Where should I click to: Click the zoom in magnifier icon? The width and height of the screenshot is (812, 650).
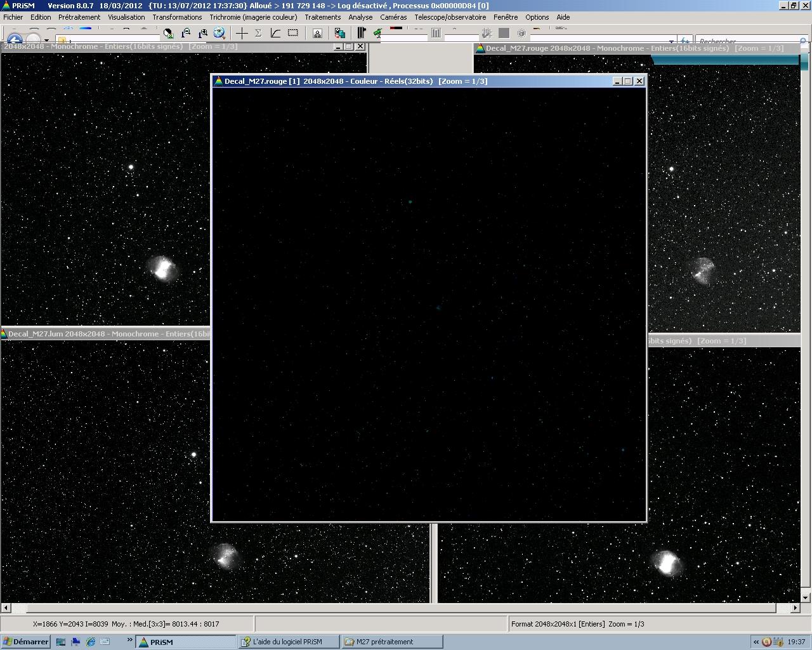203,33
